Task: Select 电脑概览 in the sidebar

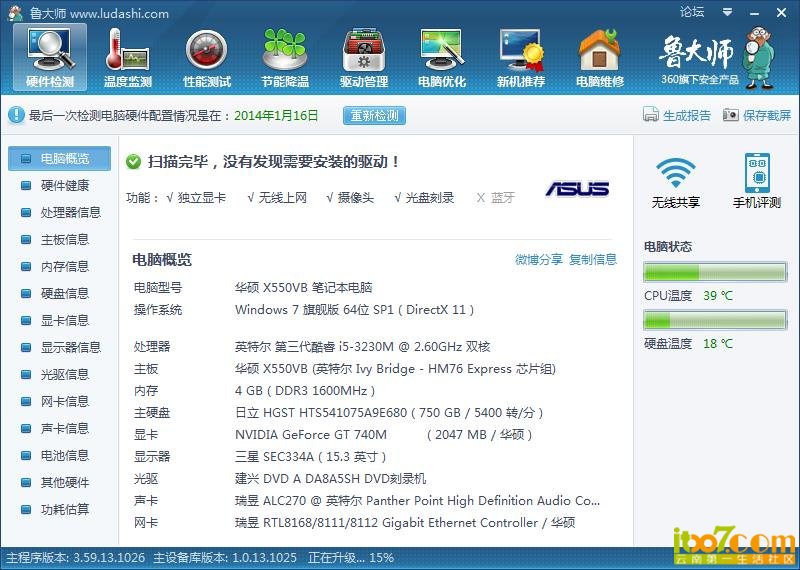Action: 60,158
